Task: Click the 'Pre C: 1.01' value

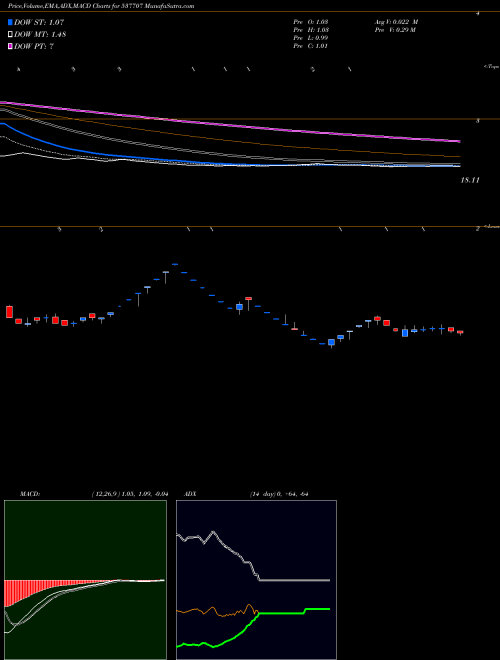Action: [311, 46]
